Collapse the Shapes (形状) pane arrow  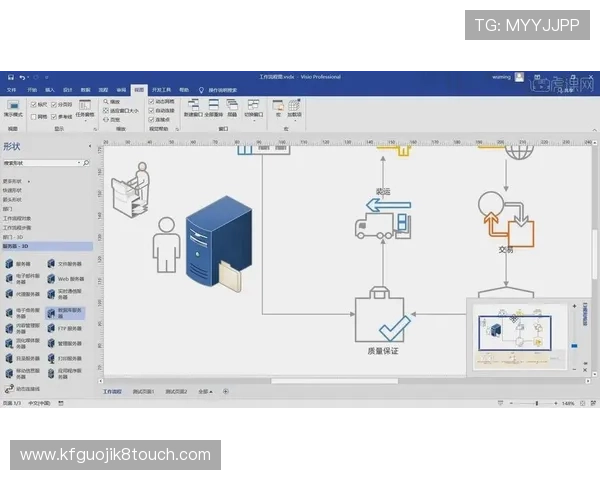click(90, 146)
